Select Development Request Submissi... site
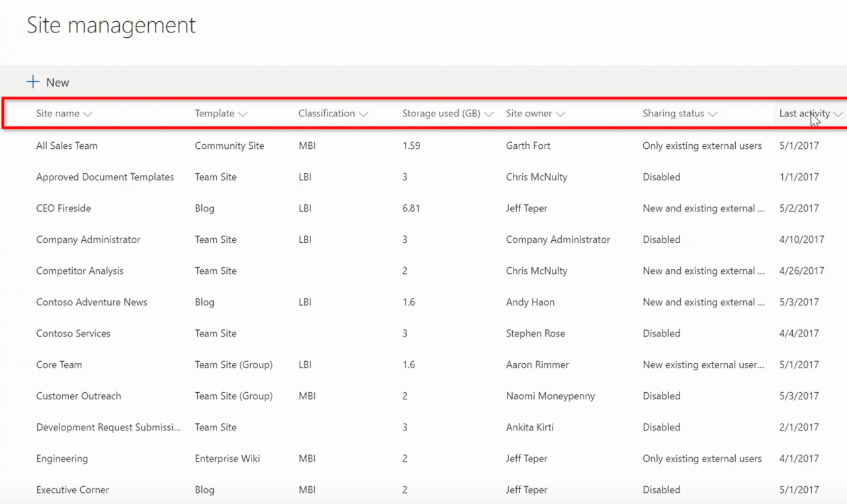The width and height of the screenshot is (847, 504). pos(109,427)
